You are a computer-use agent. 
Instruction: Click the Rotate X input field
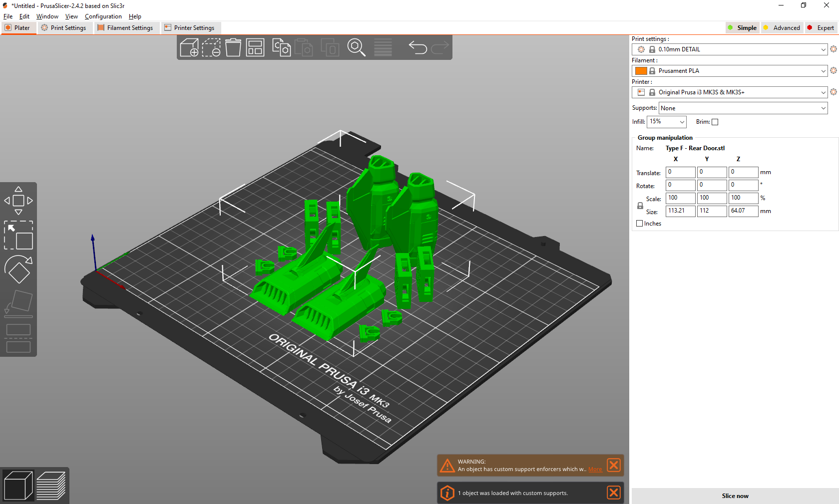pyautogui.click(x=681, y=185)
